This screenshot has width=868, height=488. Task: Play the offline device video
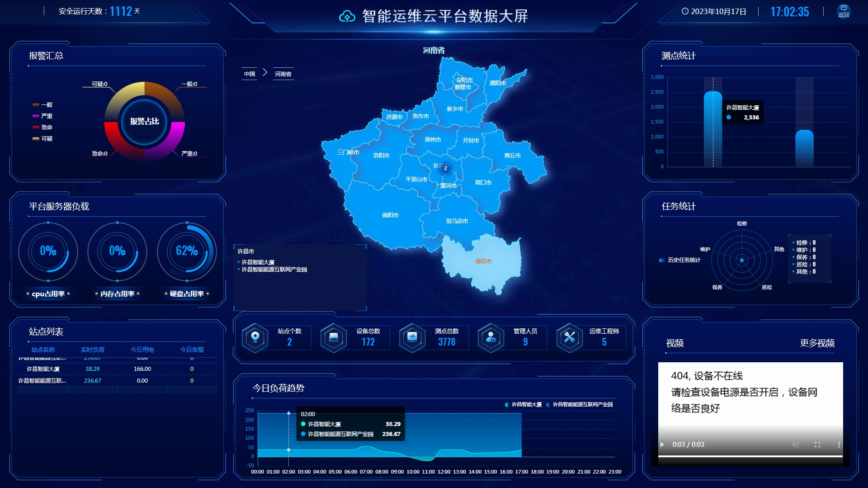(662, 445)
